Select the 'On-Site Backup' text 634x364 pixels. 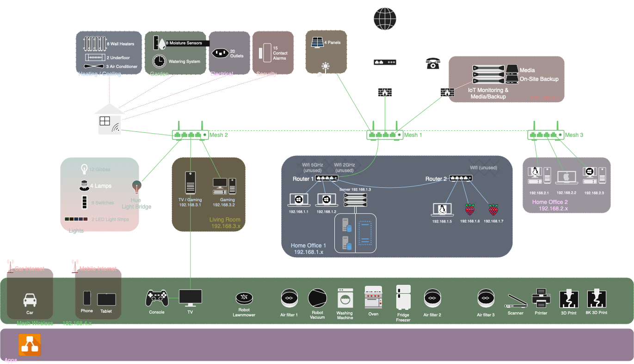coord(539,79)
